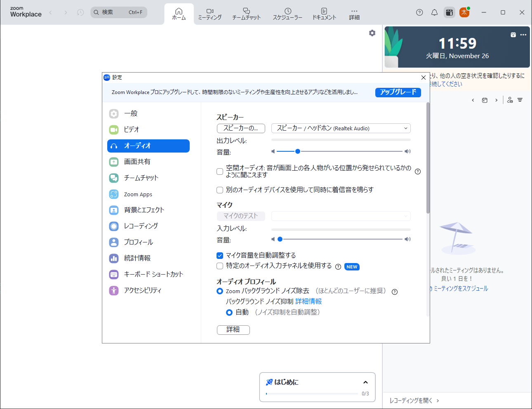The image size is (532, 409).
Task: Open チームチャット settings icon
Action: click(114, 178)
